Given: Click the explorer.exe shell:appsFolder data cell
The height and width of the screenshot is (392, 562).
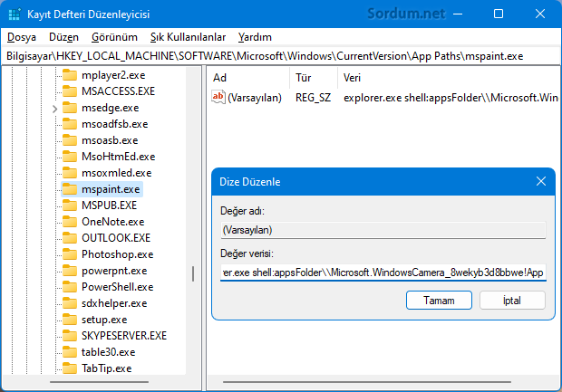Looking at the screenshot, I should (x=451, y=98).
